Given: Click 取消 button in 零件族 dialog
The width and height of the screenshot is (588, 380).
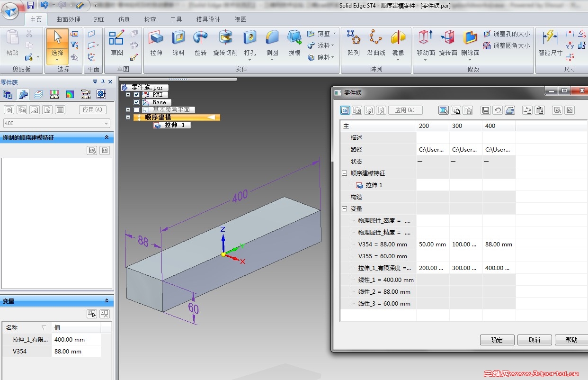Looking at the screenshot, I should click(535, 340).
